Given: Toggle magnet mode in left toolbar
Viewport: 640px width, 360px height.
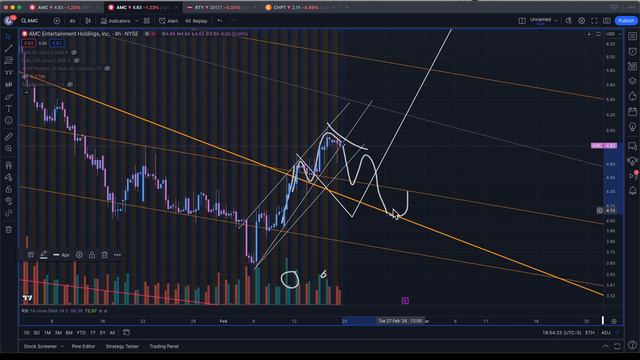Looking at the screenshot, I should pos(9,165).
